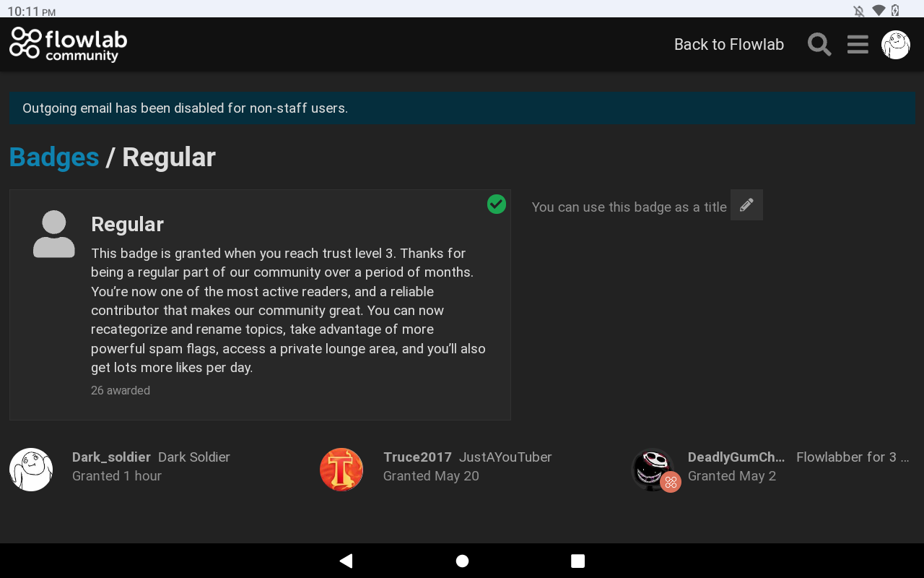
Task: Open the Truce2017 username link
Action: point(417,457)
